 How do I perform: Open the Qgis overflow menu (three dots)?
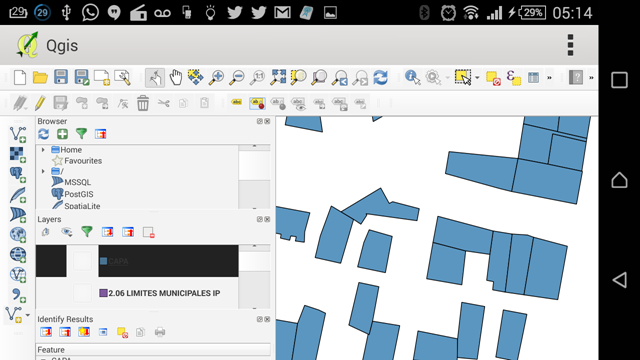[570, 45]
